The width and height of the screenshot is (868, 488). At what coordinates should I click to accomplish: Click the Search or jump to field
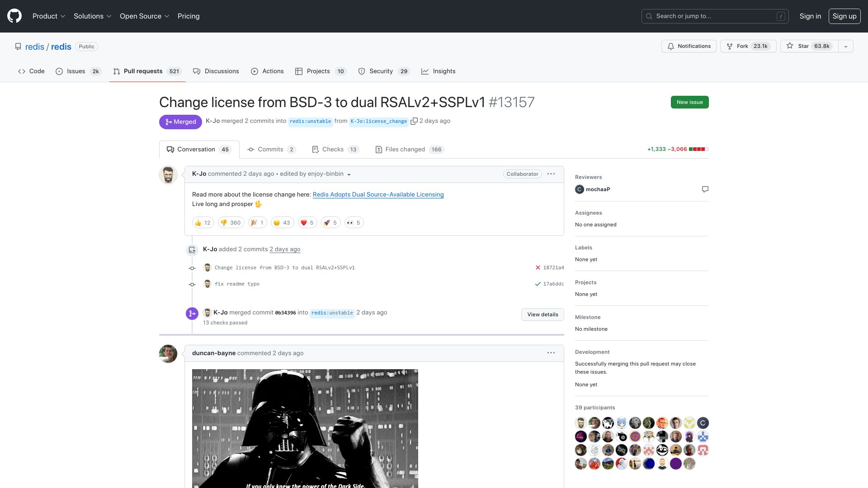(x=715, y=16)
